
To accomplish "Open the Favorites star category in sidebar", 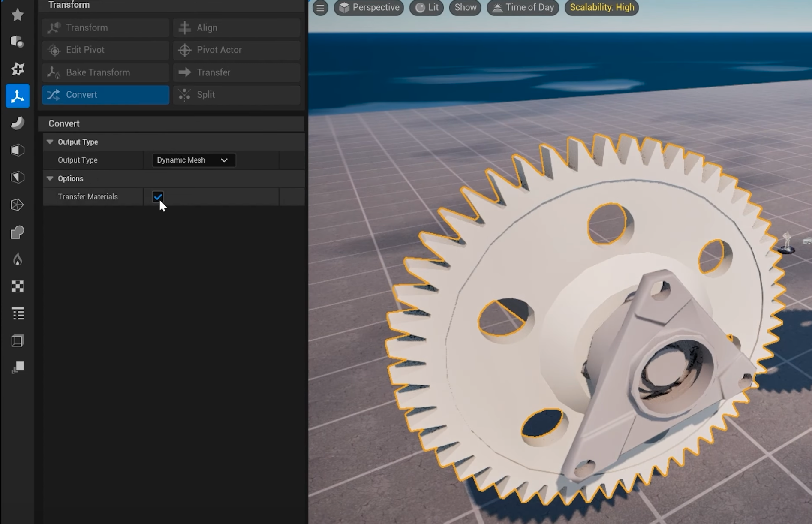I will pos(18,15).
